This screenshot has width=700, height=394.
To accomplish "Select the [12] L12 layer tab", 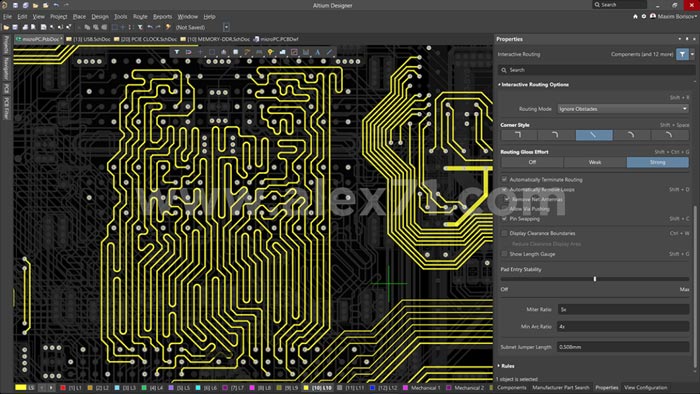I will pos(383,388).
